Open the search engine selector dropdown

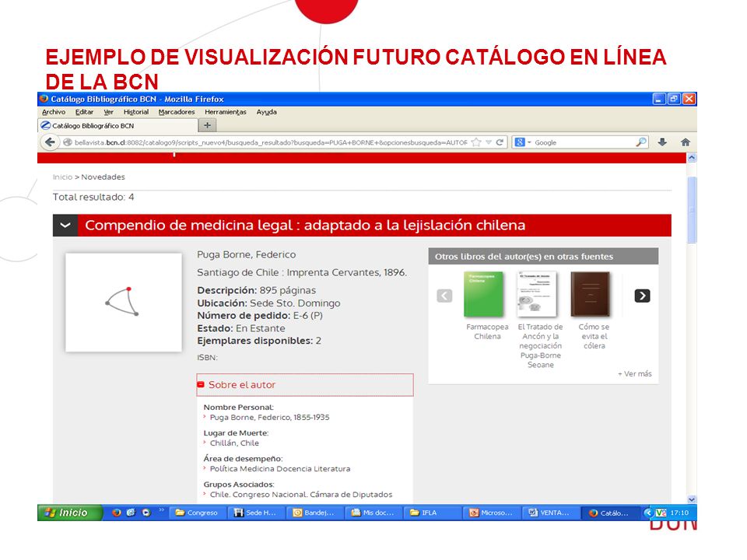pyautogui.click(x=523, y=142)
